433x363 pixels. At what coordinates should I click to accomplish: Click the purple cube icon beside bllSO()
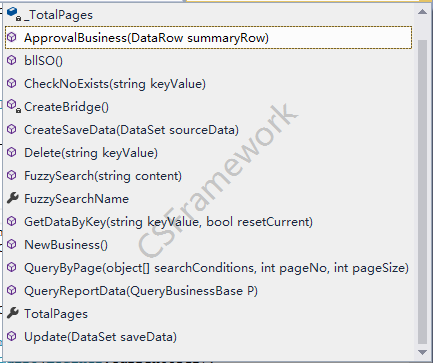point(12,60)
